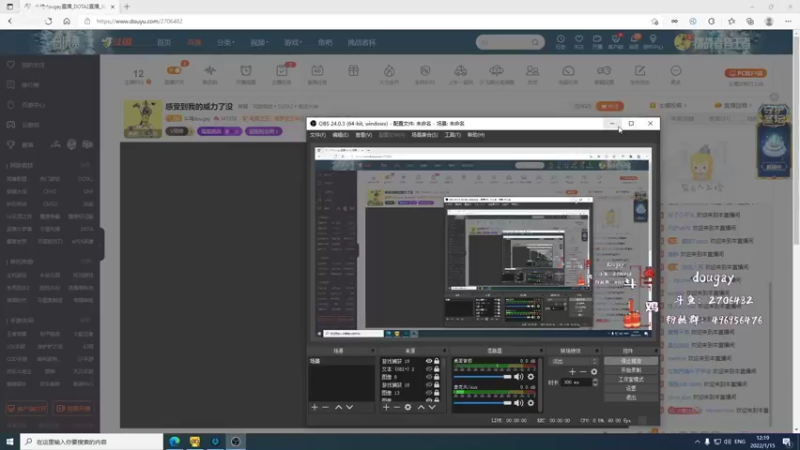Image resolution: width=800 pixels, height=450 pixels.
Task: Remove the selected scene with the minus button in OBS
Action: tap(326, 407)
